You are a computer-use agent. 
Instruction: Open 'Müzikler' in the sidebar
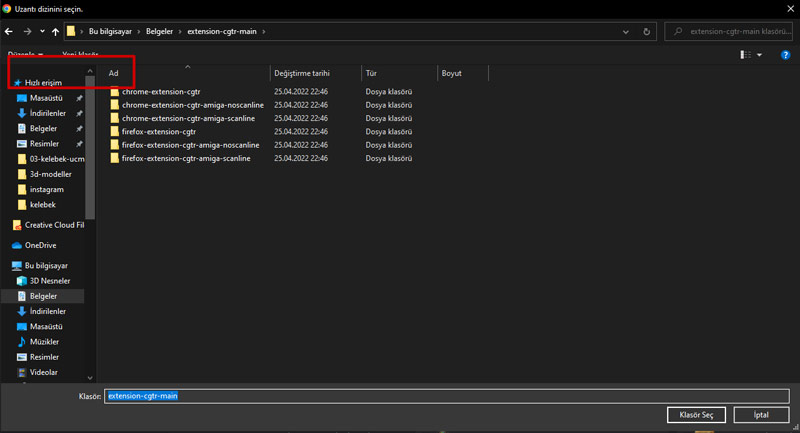44,342
